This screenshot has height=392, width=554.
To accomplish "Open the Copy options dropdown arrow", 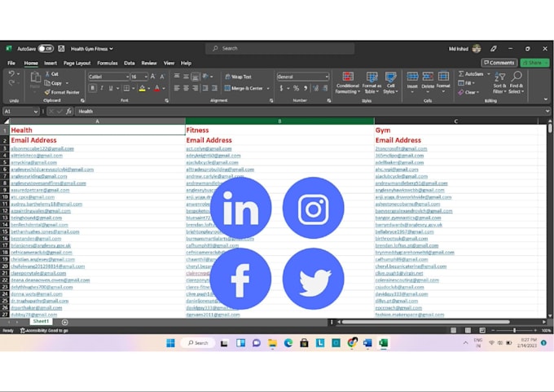I will (x=67, y=83).
